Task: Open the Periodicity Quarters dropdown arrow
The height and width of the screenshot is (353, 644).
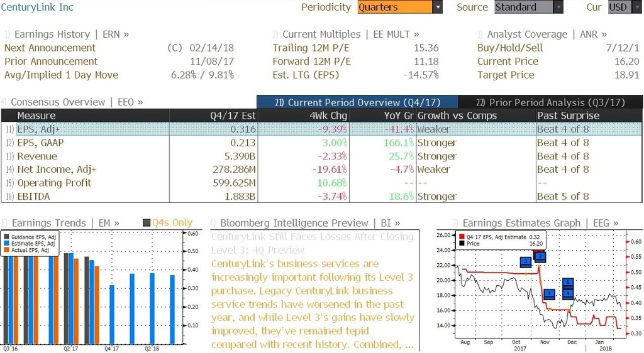Action: point(438,7)
